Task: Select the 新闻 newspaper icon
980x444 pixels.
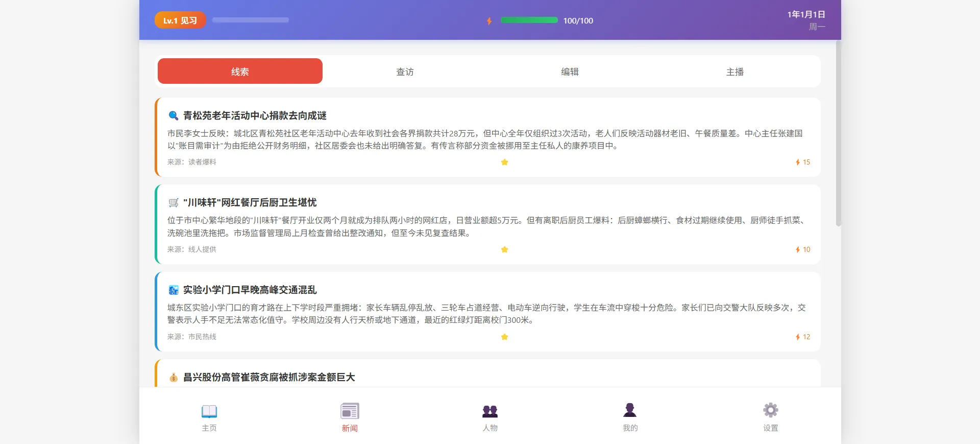Action: 350,411
